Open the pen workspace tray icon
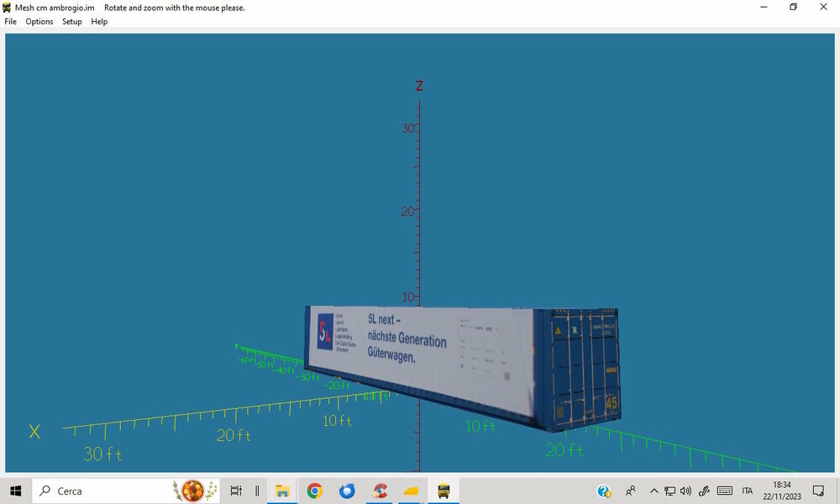This screenshot has height=504, width=840. pyautogui.click(x=704, y=491)
